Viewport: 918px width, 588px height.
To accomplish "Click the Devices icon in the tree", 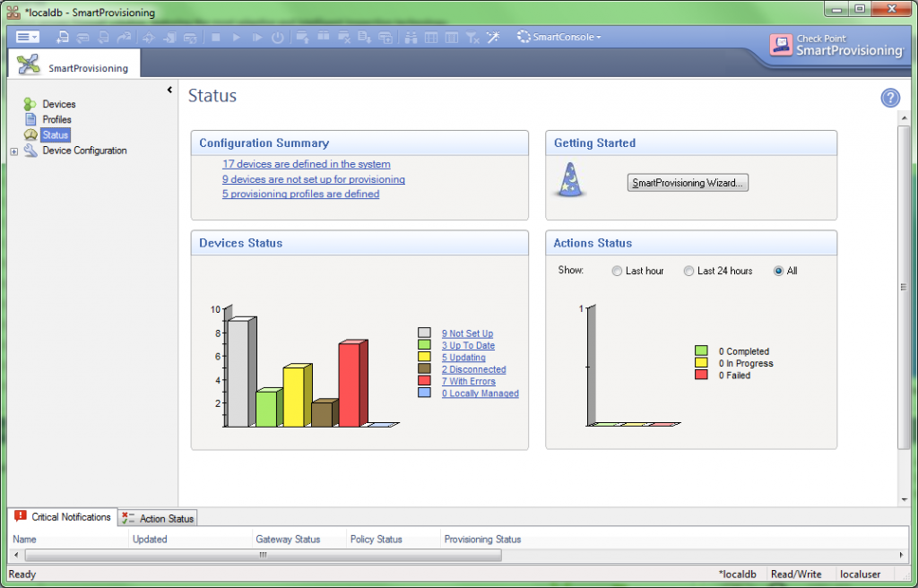I will 30,104.
